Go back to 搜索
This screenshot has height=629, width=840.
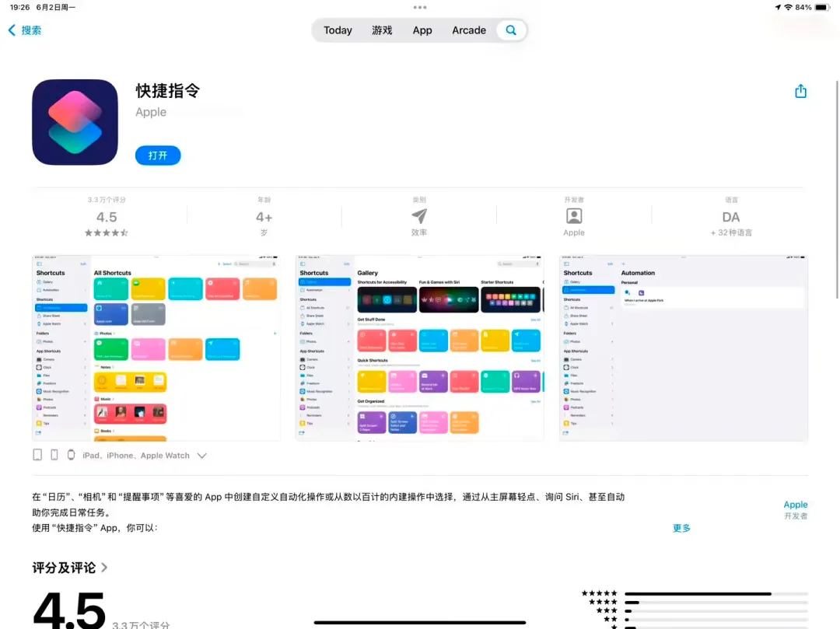[x=25, y=30]
